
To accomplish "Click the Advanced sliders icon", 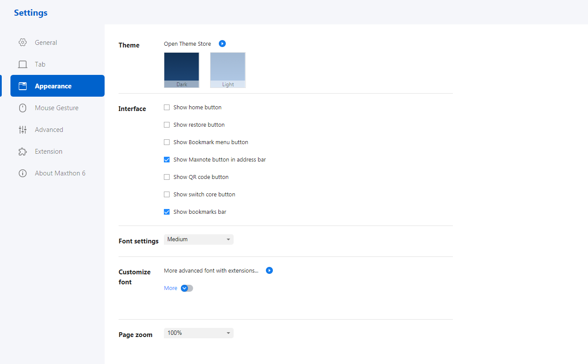I will coord(23,130).
